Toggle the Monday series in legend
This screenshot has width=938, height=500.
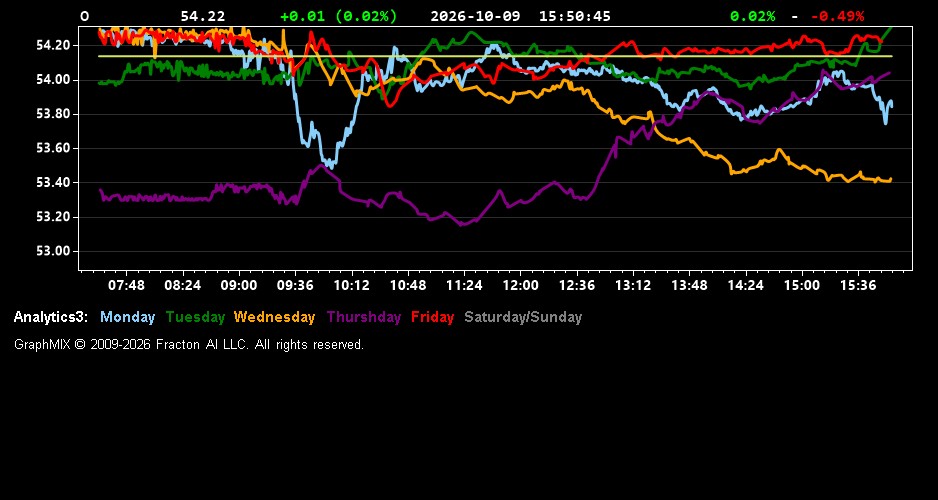(127, 317)
